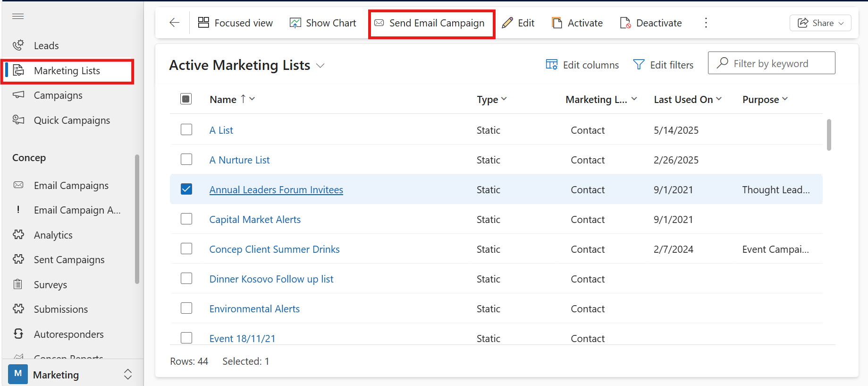The height and width of the screenshot is (386, 868).
Task: Open the Active Marketing Lists view selector chevron
Action: (320, 66)
